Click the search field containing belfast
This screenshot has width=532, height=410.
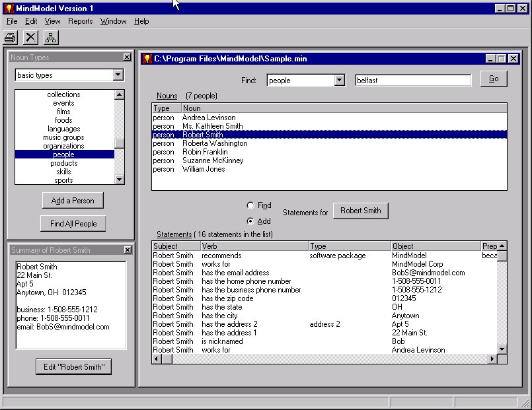(412, 81)
